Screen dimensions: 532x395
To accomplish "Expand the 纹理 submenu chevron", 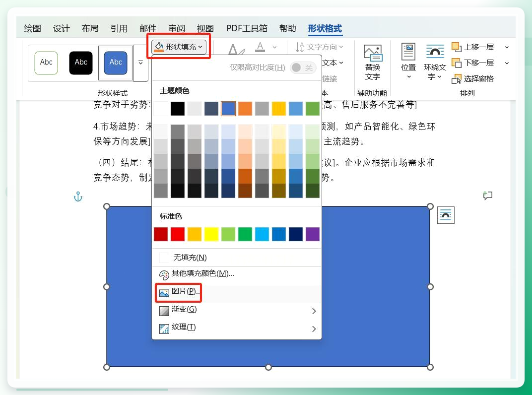I will pyautogui.click(x=314, y=329).
